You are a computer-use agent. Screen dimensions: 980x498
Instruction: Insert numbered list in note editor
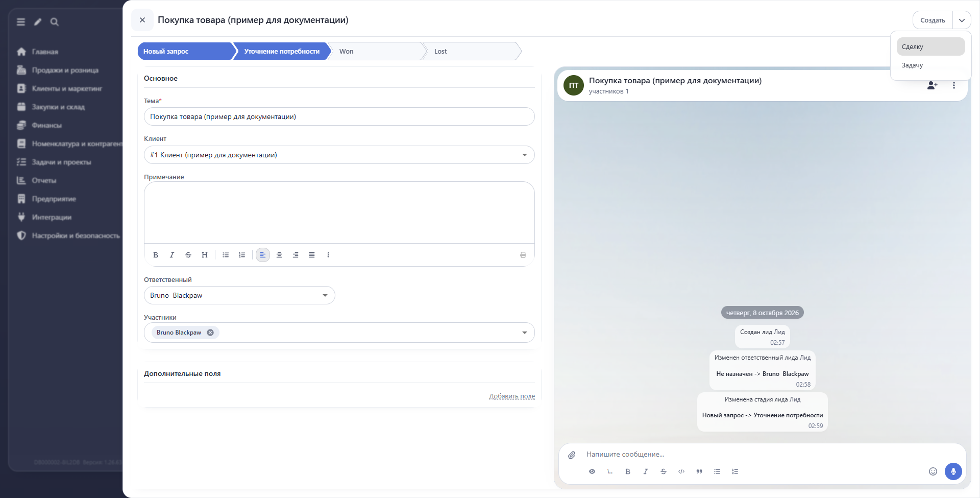coord(242,255)
